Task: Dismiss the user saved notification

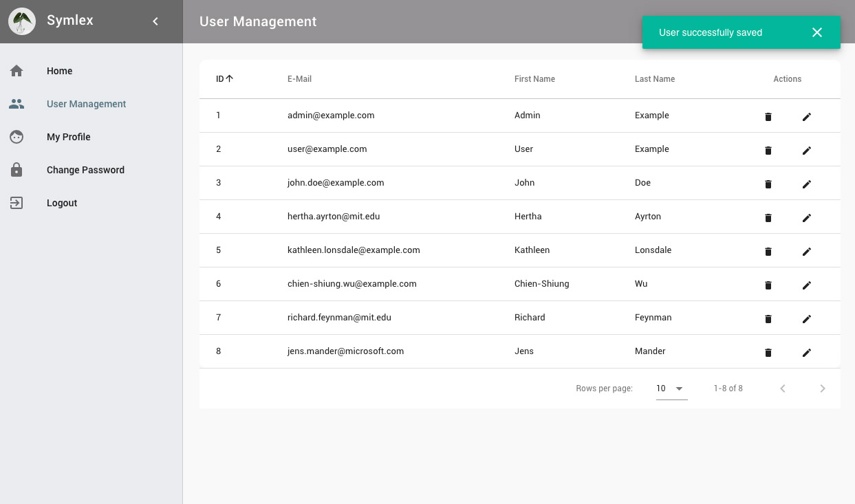Action: (816, 32)
